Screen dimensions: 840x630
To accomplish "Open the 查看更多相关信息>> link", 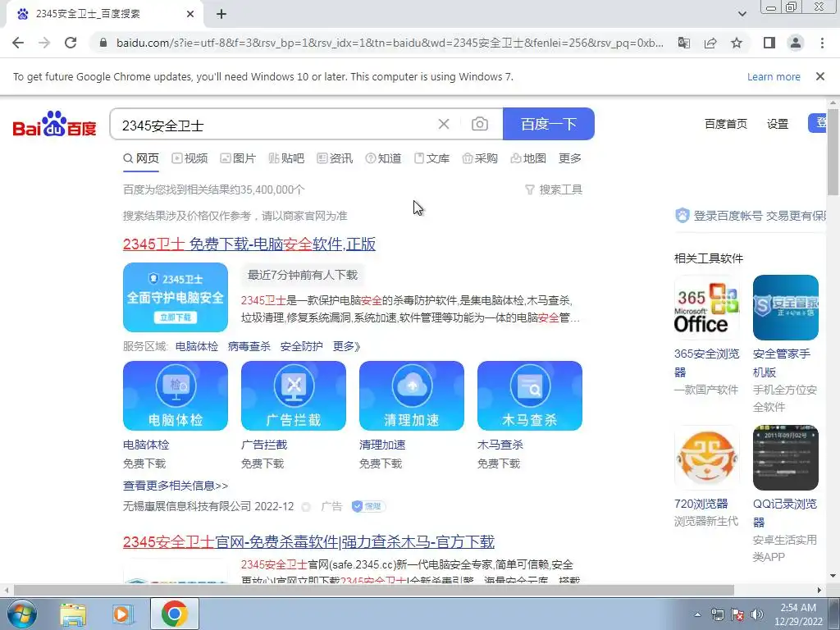I will coord(176,486).
